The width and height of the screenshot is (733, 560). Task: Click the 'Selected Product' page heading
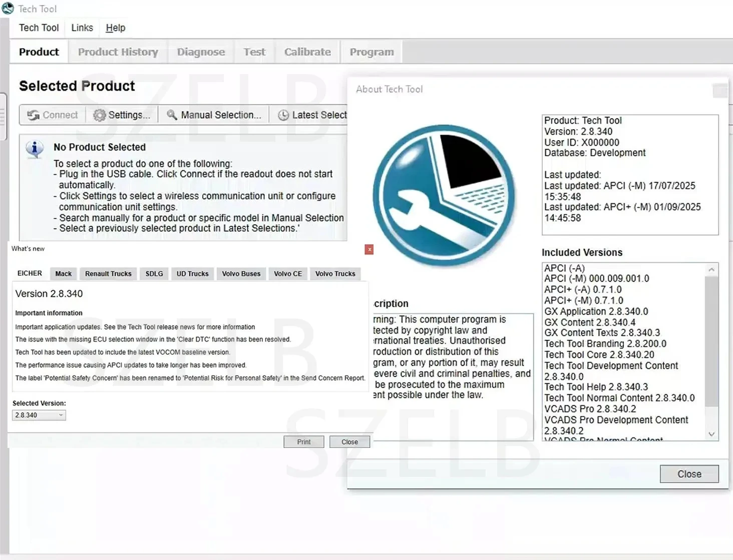point(77,86)
